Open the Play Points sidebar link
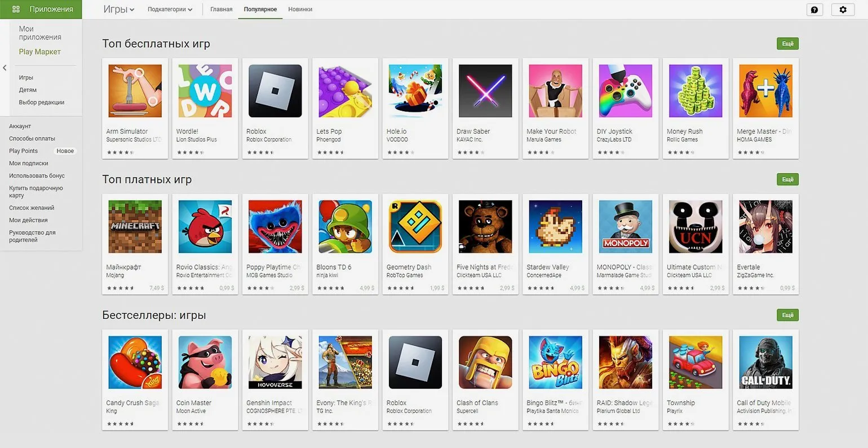The height and width of the screenshot is (448, 868). 24,151
